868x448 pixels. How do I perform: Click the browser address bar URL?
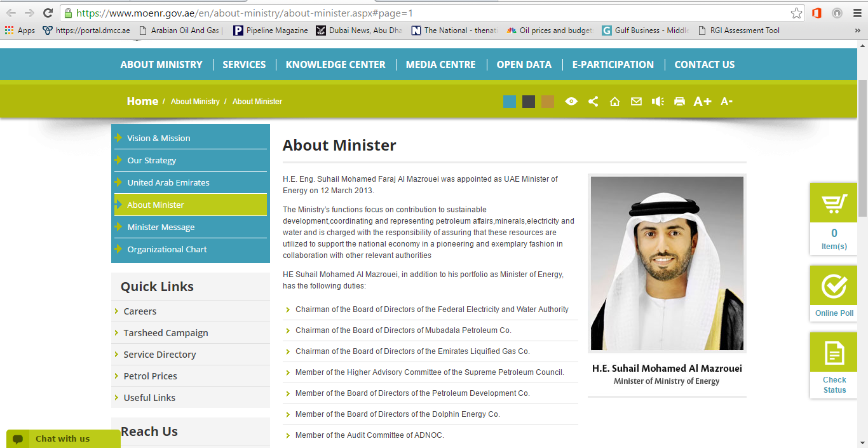[245, 13]
